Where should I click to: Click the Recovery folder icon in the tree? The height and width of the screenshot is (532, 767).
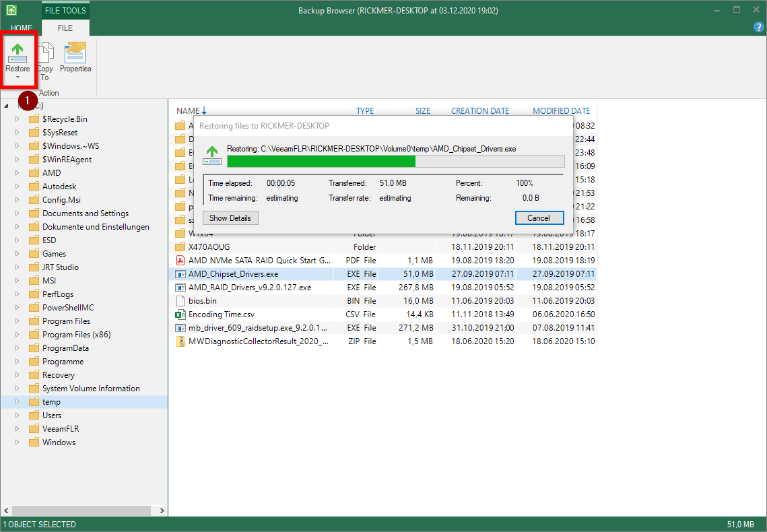point(34,375)
